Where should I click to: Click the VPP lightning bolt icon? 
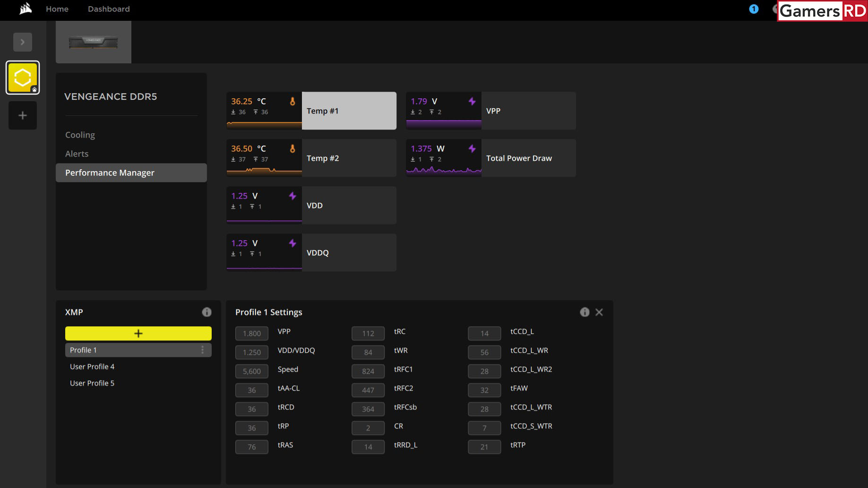pos(472,101)
